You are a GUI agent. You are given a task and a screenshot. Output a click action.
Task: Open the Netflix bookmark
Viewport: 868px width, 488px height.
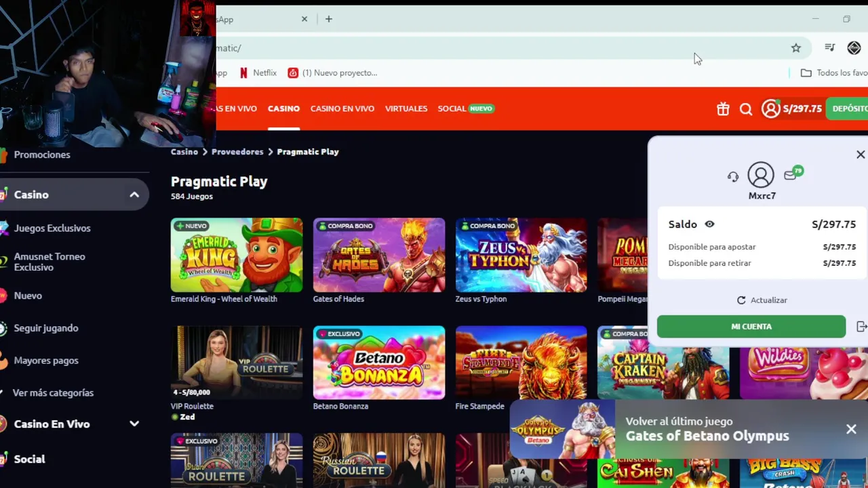(258, 73)
